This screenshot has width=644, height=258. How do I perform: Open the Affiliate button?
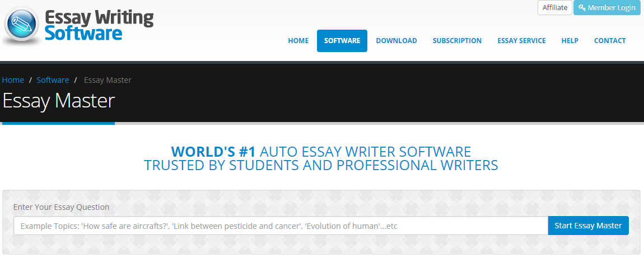555,7
